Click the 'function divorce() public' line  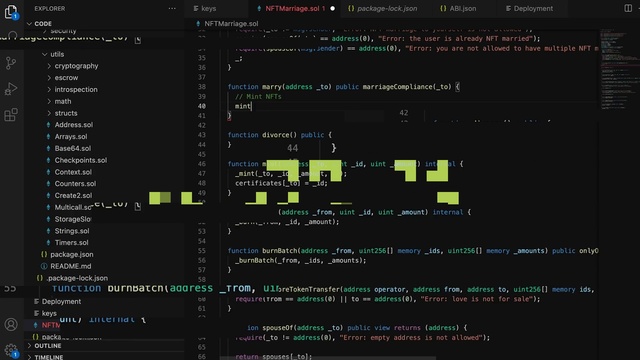(x=280, y=135)
